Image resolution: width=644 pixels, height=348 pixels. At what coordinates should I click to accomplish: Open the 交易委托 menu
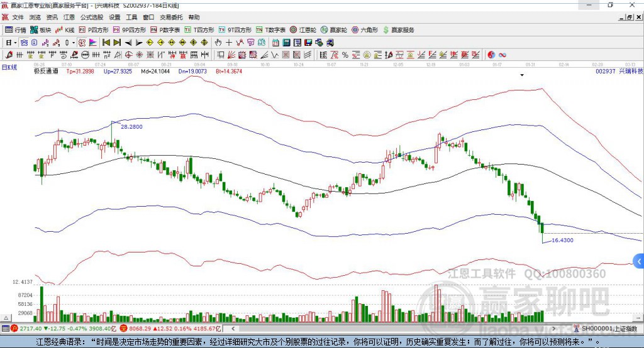coord(171,17)
